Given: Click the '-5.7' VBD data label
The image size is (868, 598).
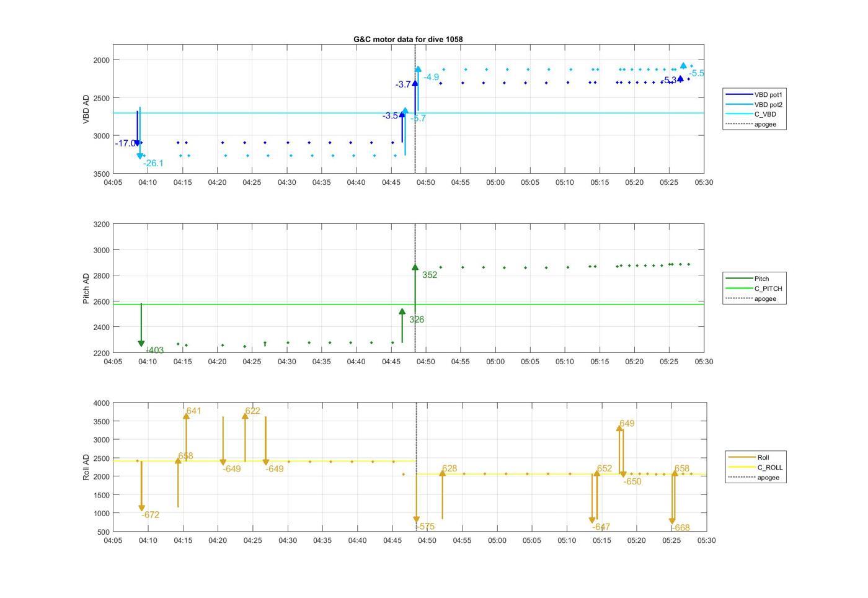Looking at the screenshot, I should [418, 118].
